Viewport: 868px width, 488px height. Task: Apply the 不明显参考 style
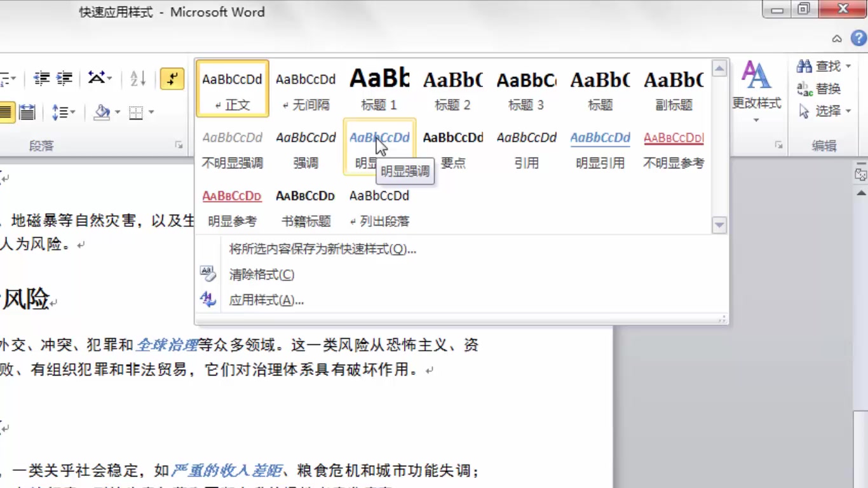(x=674, y=147)
